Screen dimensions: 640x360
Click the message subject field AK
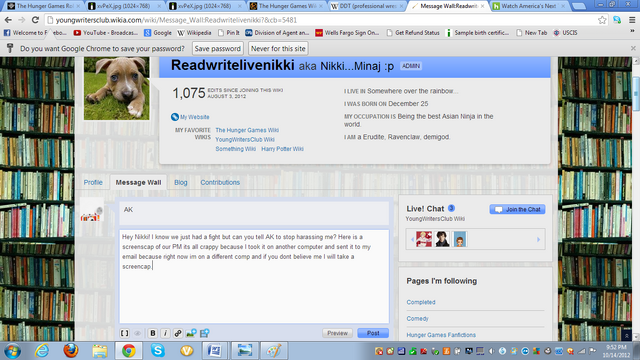(254, 212)
